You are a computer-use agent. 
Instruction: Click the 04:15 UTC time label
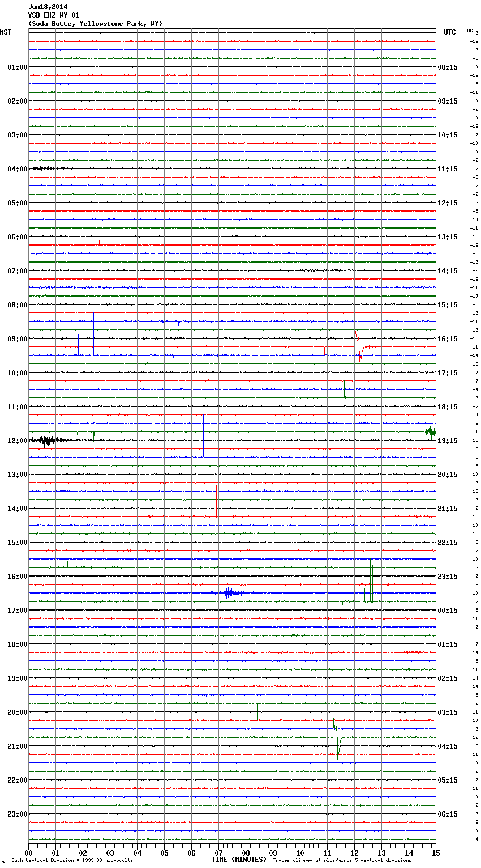click(448, 746)
